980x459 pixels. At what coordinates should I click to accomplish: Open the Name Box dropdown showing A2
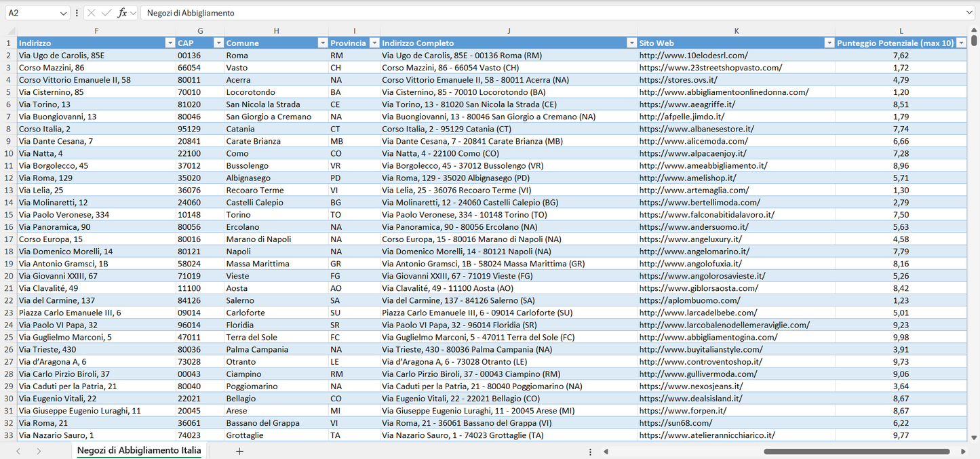[x=64, y=12]
